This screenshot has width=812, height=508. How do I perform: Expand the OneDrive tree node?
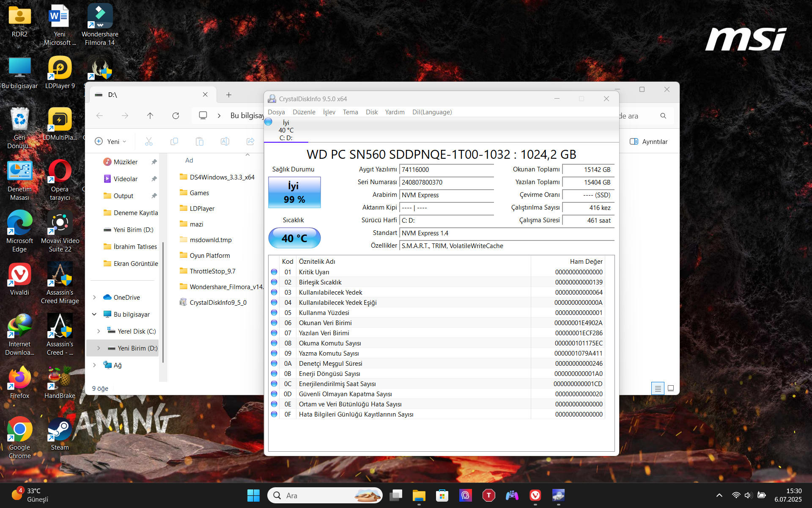[94, 297]
